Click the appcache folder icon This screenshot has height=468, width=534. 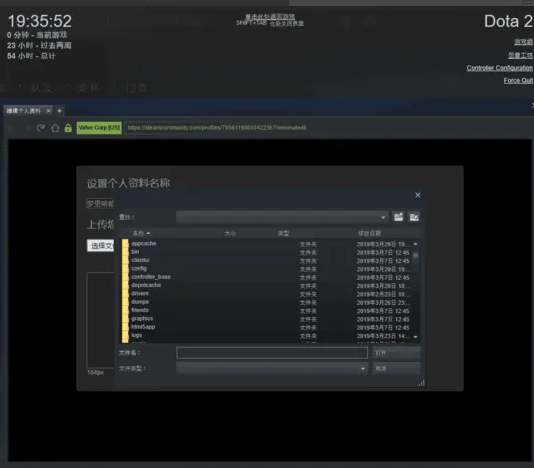125,244
